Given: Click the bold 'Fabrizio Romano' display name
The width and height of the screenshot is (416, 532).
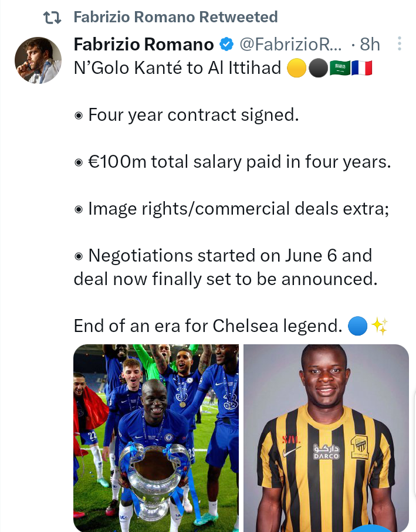Looking at the screenshot, I should [144, 44].
